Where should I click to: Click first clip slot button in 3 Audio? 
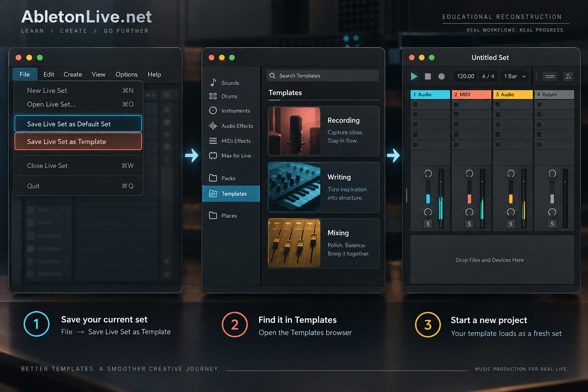pos(498,105)
